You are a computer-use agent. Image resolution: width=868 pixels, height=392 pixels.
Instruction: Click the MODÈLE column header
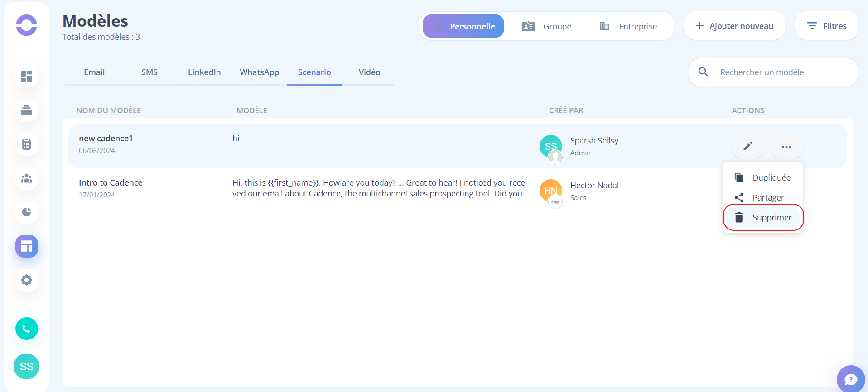(252, 110)
